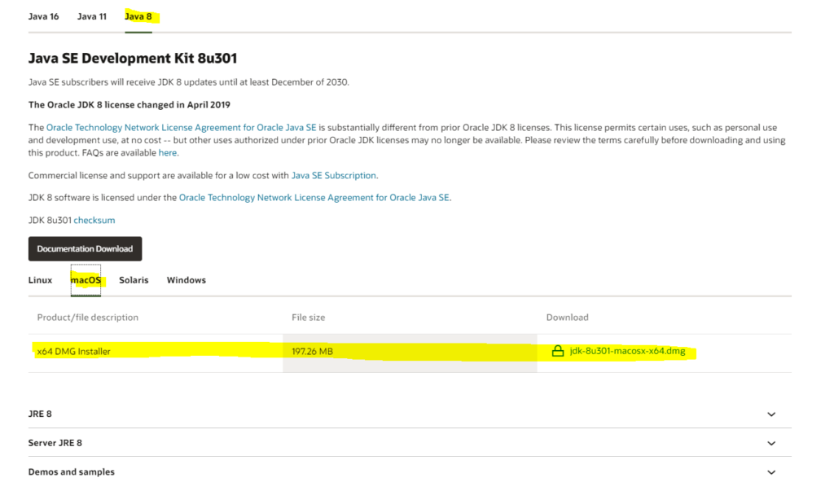Viewport: 834px width, 504px height.
Task: Open the Solaris platform tab
Action: pyautogui.click(x=134, y=279)
